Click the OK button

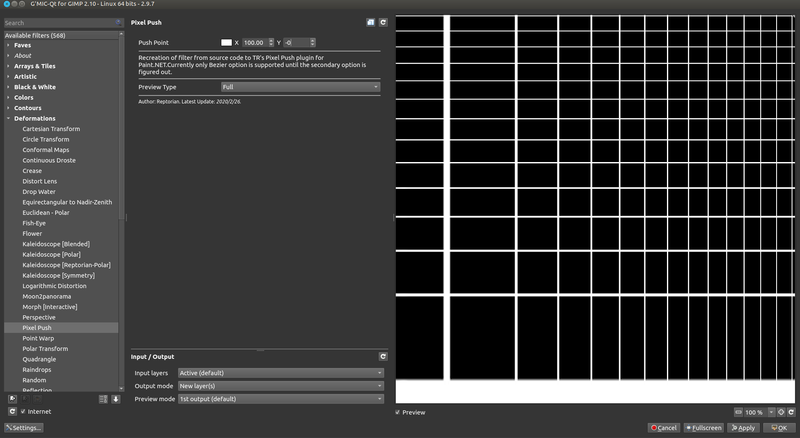tap(779, 428)
